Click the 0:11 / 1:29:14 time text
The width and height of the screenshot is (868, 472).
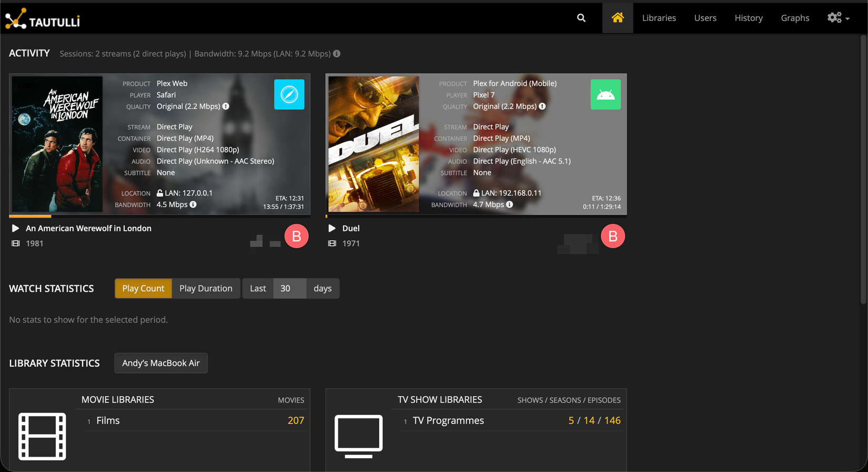[x=602, y=207]
